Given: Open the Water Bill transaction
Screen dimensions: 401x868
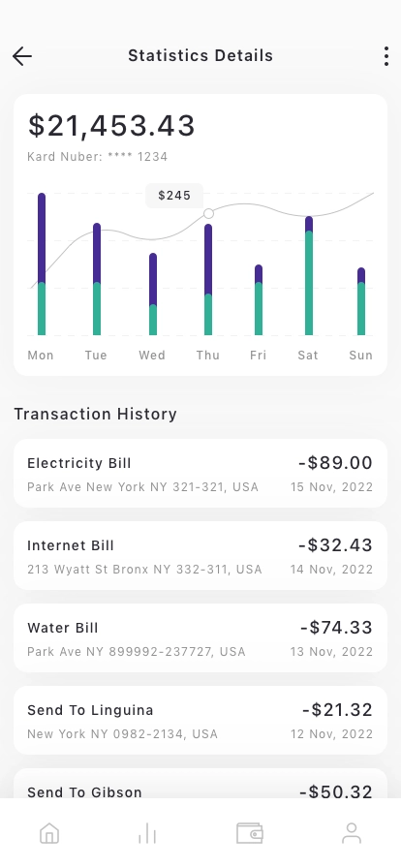Looking at the screenshot, I should point(200,638).
